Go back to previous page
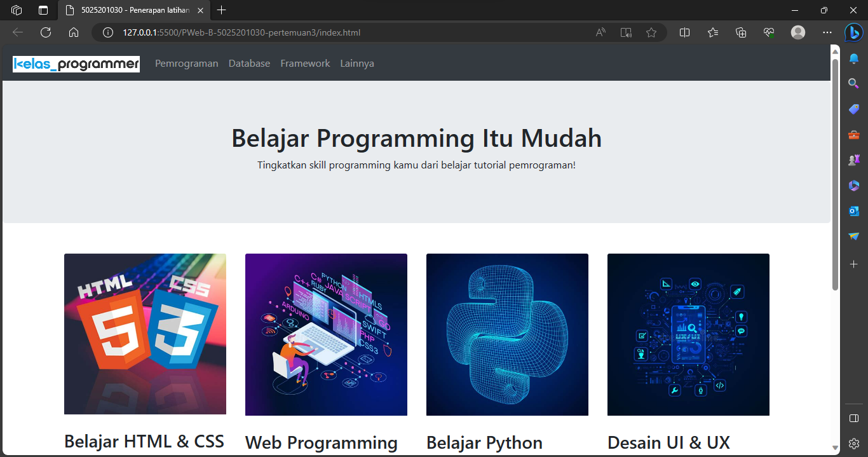The image size is (868, 457). 18,32
